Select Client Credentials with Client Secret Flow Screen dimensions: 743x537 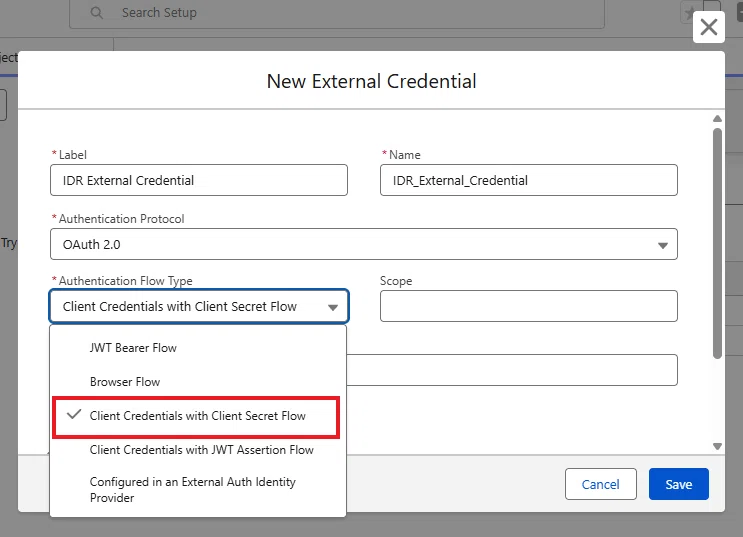[x=196, y=416]
